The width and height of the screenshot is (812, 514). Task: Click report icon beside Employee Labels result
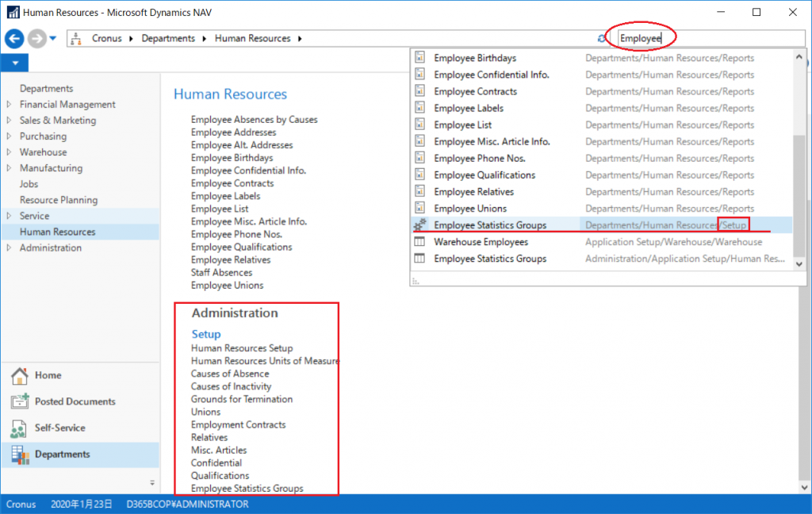pos(420,108)
